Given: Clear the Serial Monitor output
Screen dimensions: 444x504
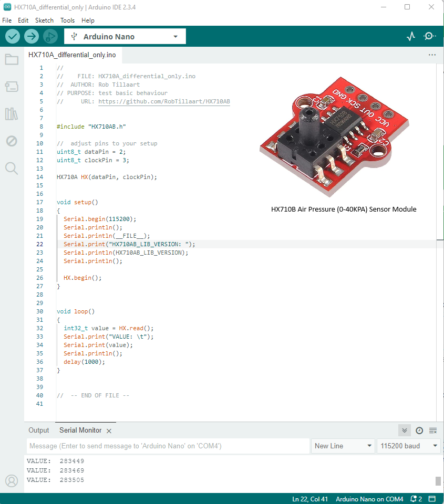Looking at the screenshot, I should click(x=433, y=430).
